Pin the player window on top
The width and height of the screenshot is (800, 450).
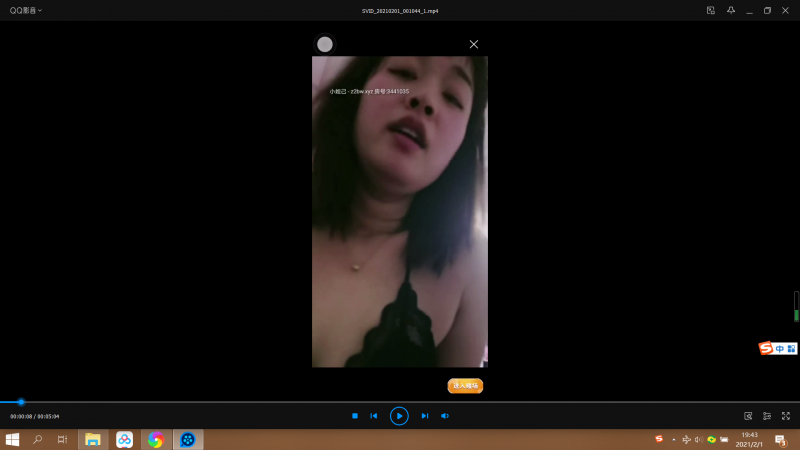pyautogui.click(x=731, y=10)
